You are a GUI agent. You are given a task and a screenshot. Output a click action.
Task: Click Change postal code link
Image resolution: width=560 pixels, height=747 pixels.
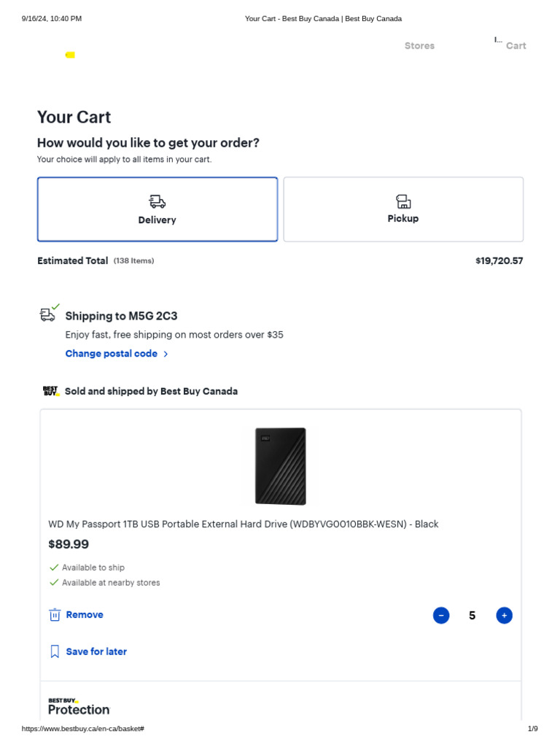(112, 354)
